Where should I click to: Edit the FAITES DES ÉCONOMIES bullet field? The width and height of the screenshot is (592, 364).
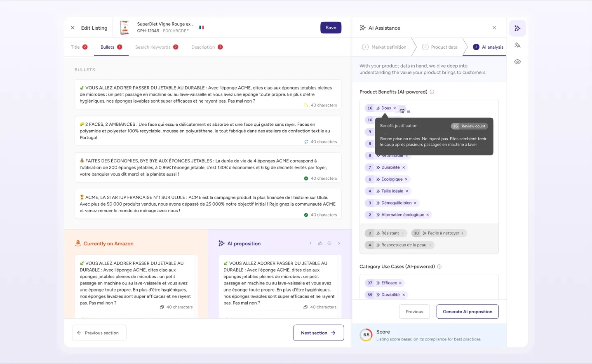coord(208,167)
